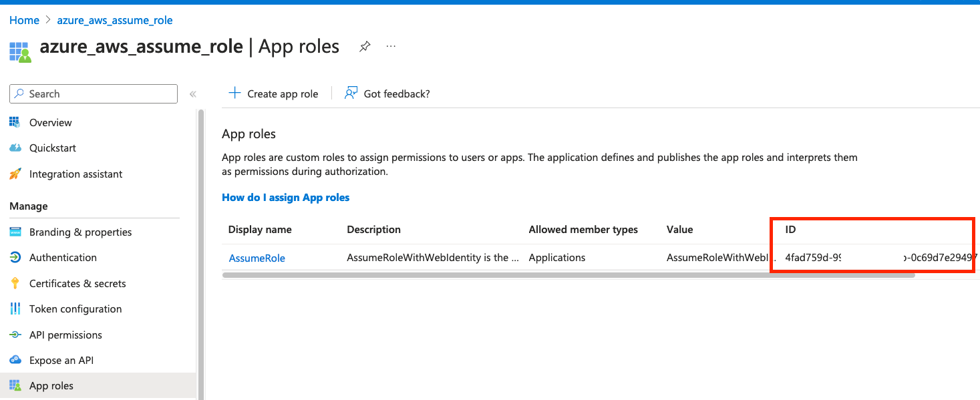Open the AssumeRole display name link
The height and width of the screenshot is (400, 980).
[257, 258]
